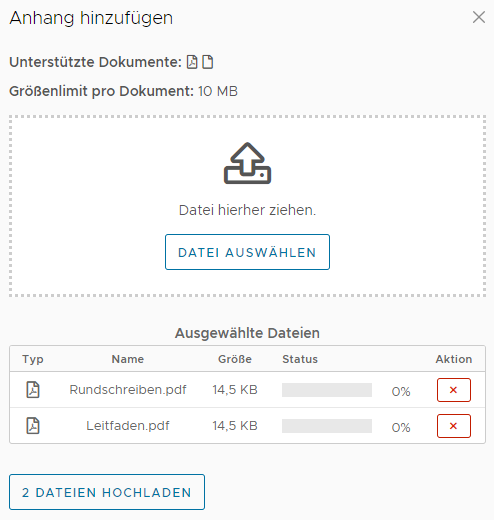494x520 pixels.
Task: Click the Status column header
Action: (300, 359)
